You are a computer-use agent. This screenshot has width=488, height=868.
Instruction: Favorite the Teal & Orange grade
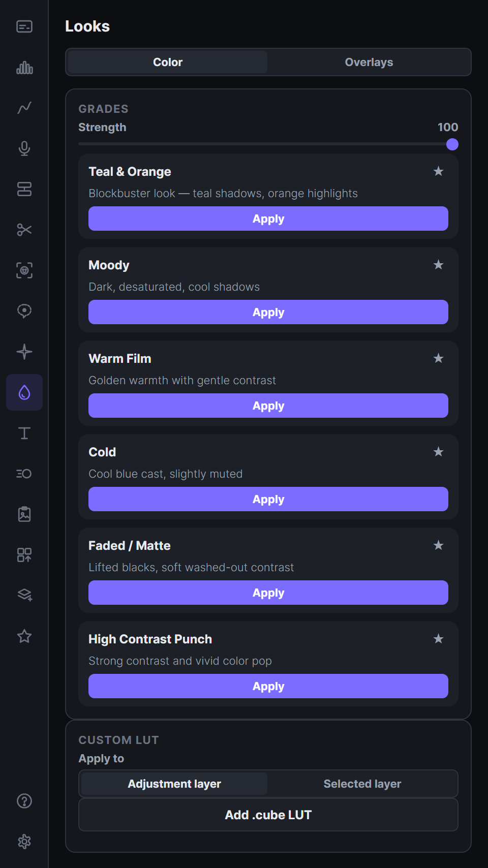pyautogui.click(x=438, y=171)
